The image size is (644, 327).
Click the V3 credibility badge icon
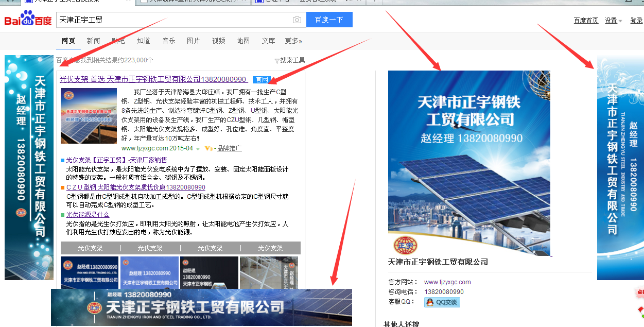point(208,148)
